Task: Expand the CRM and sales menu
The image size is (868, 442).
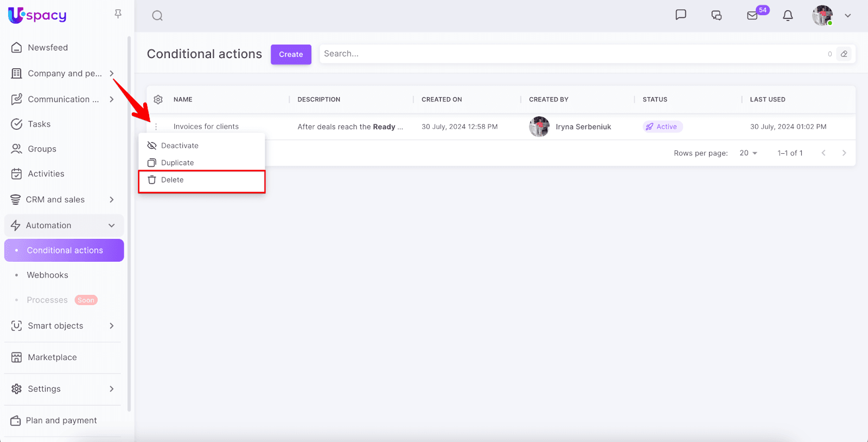Action: click(111, 200)
